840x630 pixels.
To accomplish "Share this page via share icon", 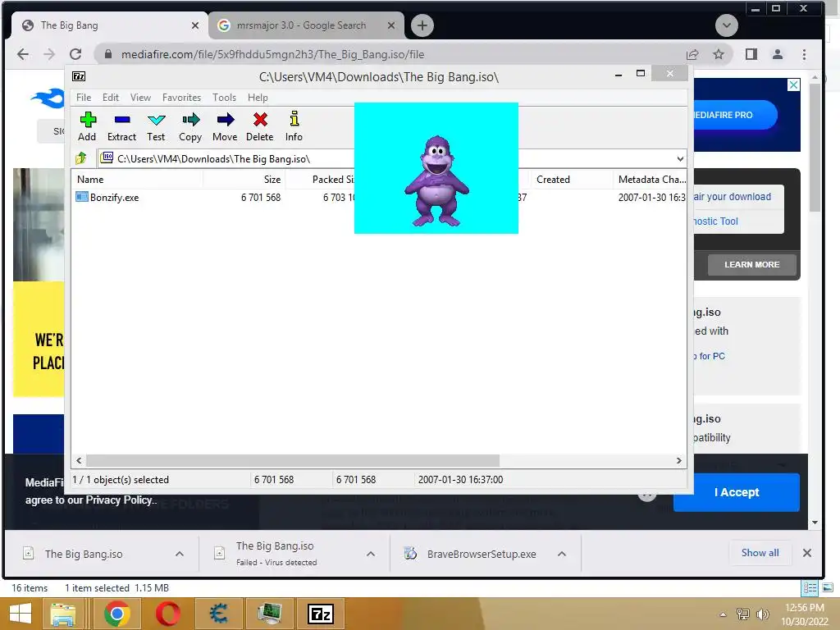I will [x=692, y=54].
